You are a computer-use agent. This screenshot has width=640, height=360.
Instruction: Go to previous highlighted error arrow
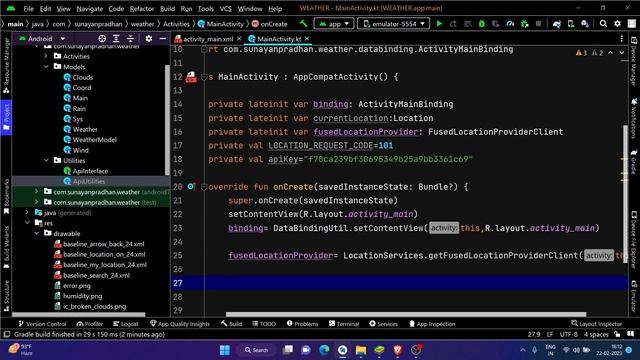click(610, 53)
